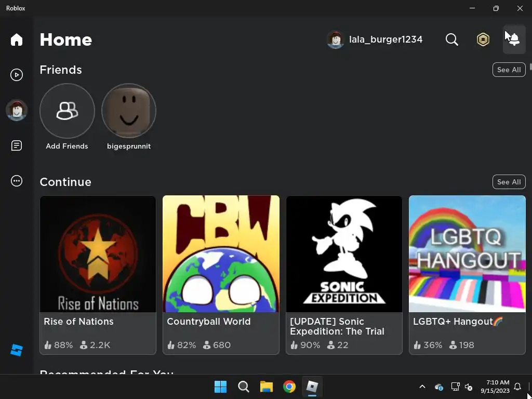Click the Home page heading
The width and height of the screenshot is (532, 399).
pos(66,39)
